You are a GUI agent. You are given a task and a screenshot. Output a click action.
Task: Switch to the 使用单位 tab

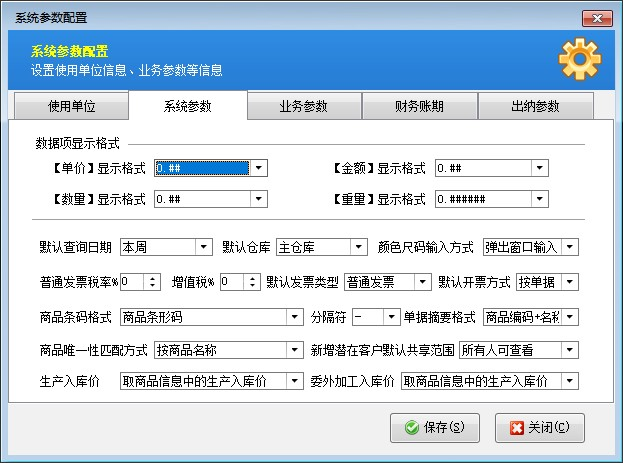[72, 107]
